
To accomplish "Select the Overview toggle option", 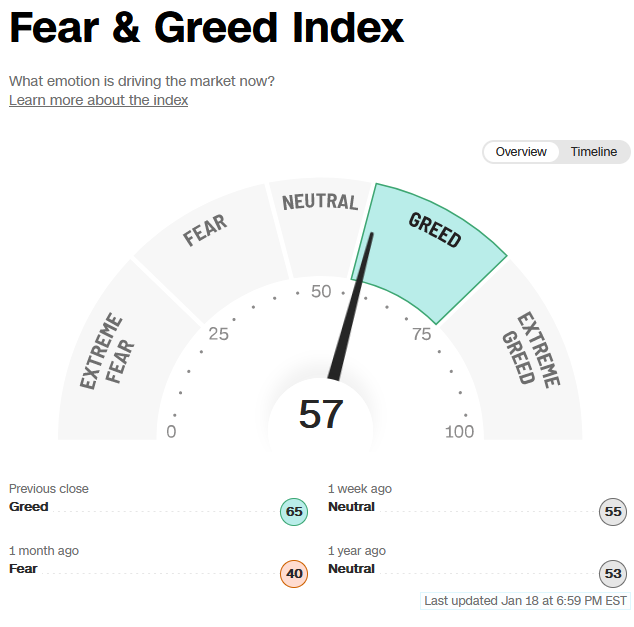I will (x=521, y=152).
